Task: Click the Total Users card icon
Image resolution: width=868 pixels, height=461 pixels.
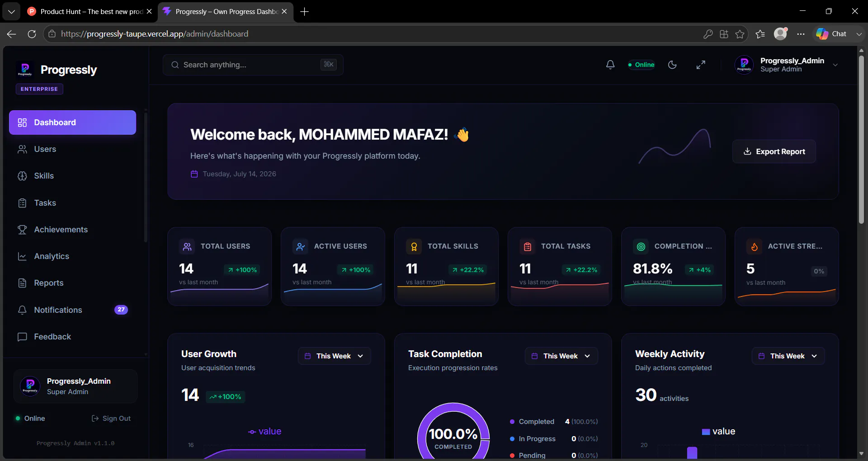Action: tap(187, 246)
